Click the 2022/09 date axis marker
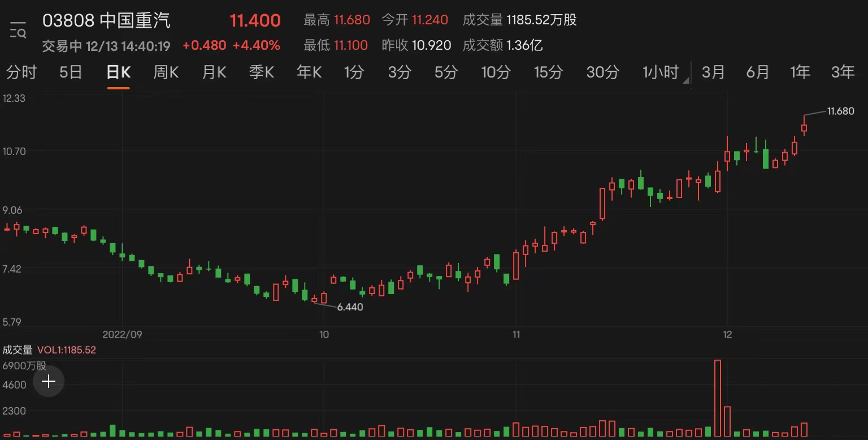 click(122, 334)
